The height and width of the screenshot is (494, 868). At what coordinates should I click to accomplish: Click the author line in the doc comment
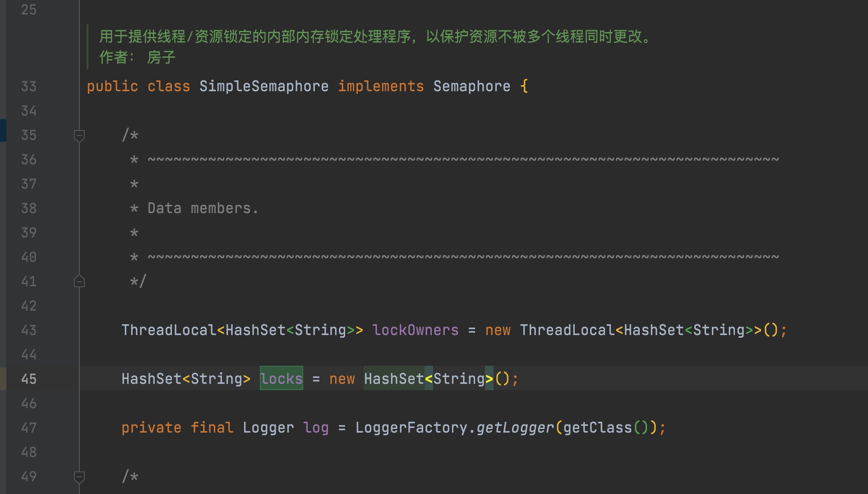tap(137, 57)
